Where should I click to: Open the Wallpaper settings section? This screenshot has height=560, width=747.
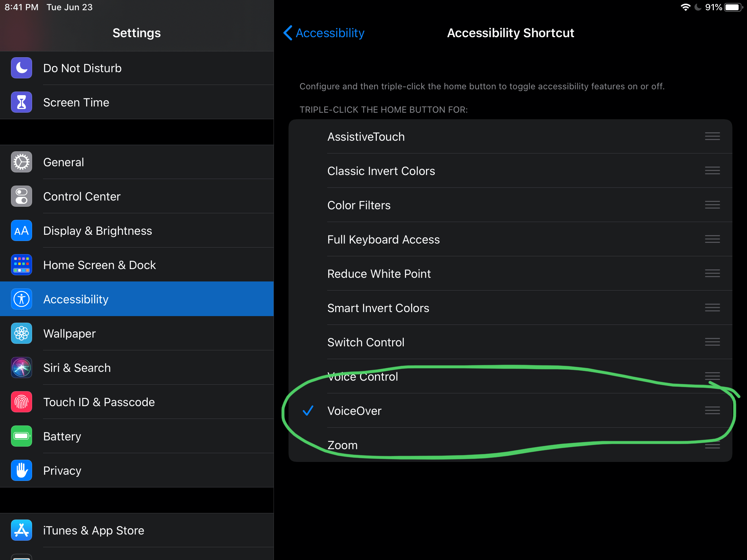pos(69,334)
